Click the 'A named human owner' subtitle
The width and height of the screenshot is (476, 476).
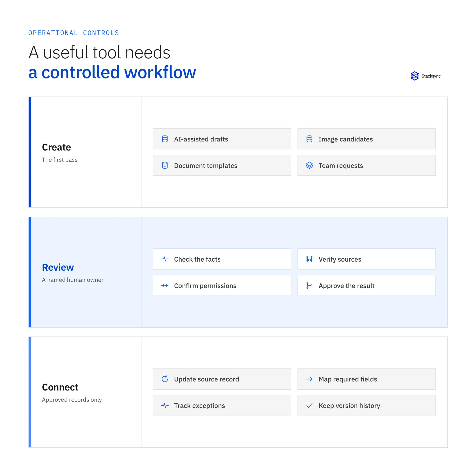tap(73, 280)
